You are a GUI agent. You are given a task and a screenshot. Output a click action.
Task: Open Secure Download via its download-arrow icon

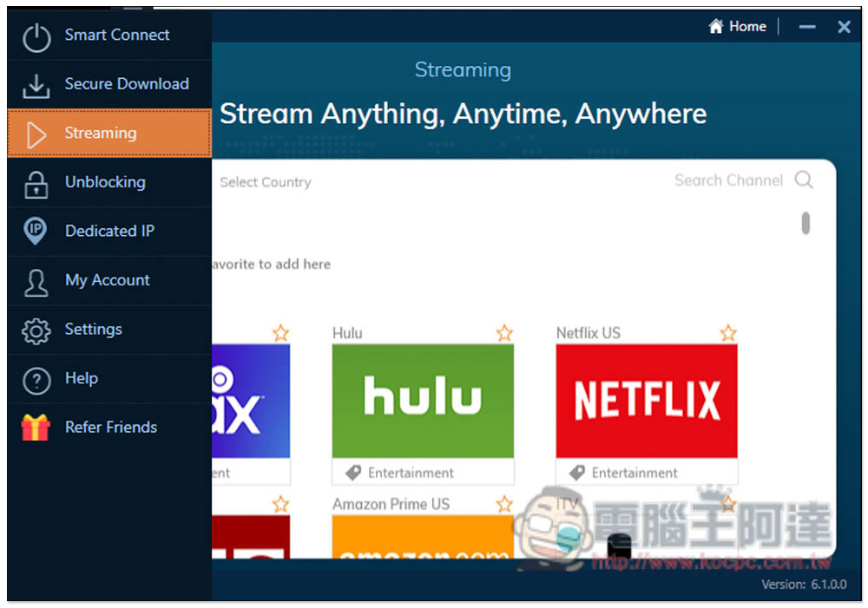(x=36, y=87)
